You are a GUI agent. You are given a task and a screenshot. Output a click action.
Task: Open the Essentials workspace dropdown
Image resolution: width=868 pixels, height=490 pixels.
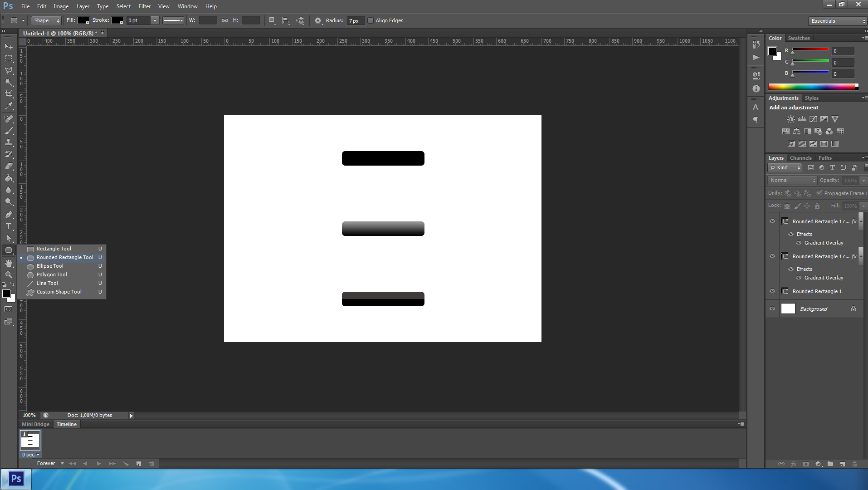click(837, 21)
